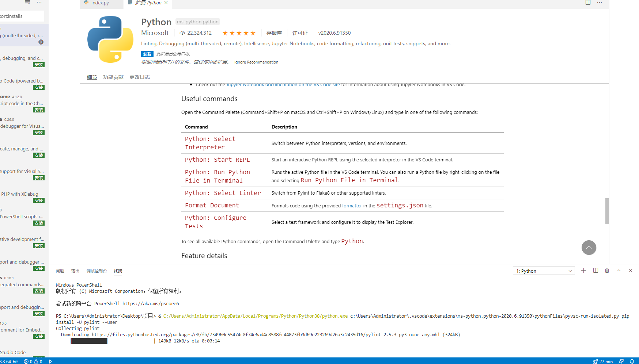Clear extensions search results icon
Screen dimensions: 639x364
click(27, 3)
